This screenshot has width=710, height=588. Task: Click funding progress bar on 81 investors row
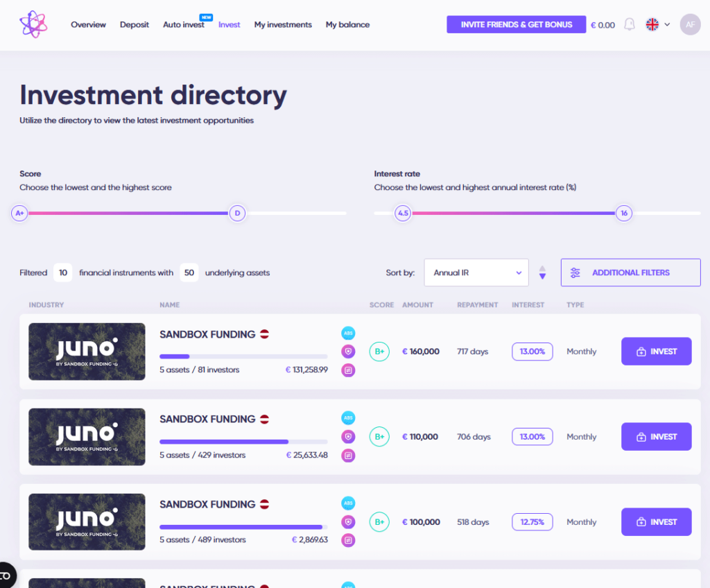243,356
